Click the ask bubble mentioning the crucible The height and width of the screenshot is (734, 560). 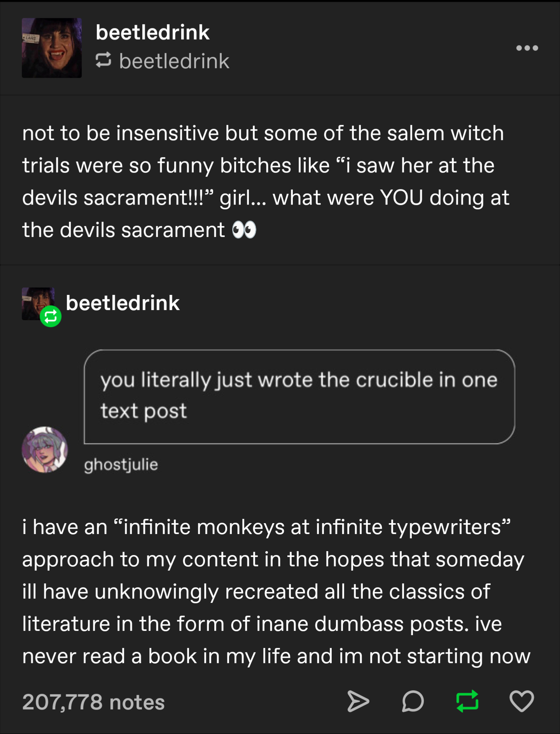(x=299, y=396)
